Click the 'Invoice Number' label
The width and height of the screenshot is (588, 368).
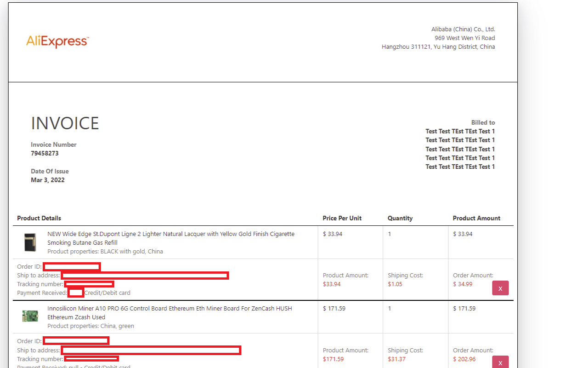click(x=53, y=144)
